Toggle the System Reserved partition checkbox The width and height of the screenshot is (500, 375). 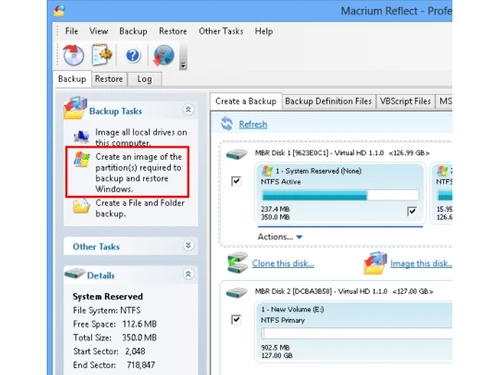412,211
